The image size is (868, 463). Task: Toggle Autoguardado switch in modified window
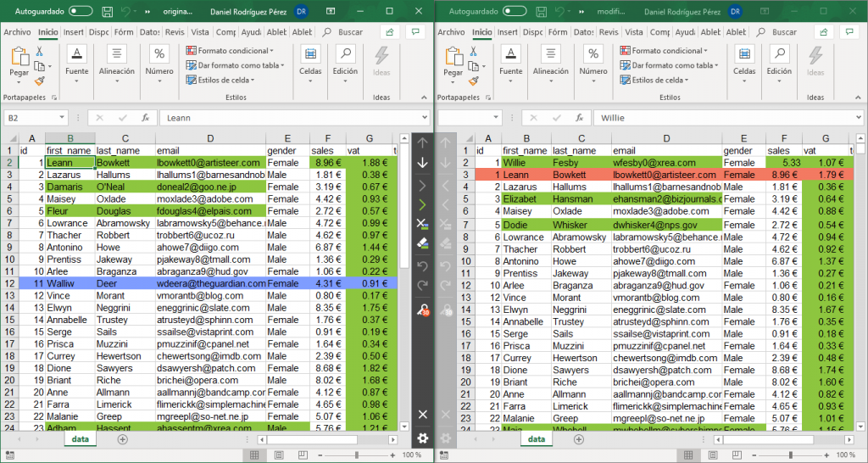tap(515, 11)
